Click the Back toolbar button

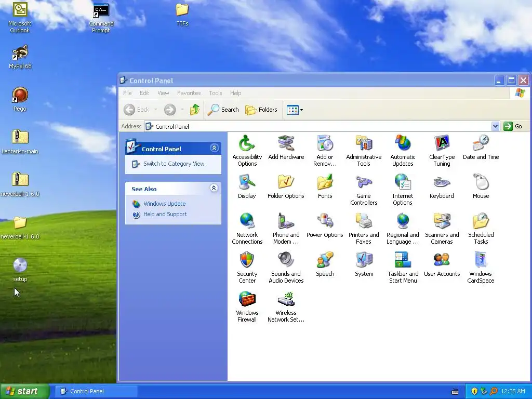point(137,110)
